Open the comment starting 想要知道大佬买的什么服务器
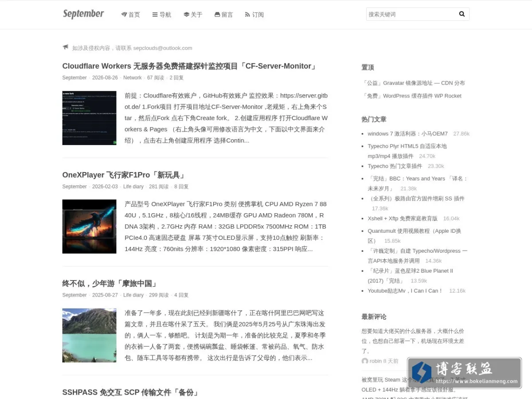The height and width of the screenshot is (399, 532). [x=413, y=341]
